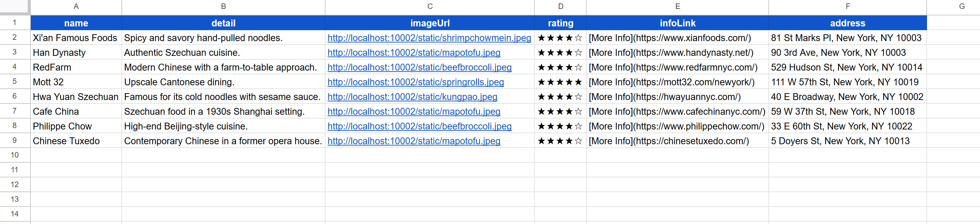Select the Philippe Chow name cell

pos(75,126)
